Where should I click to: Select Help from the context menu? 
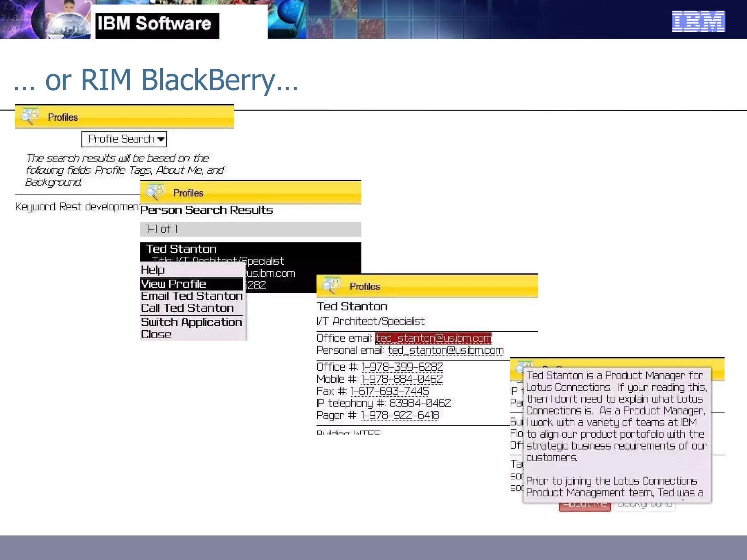pos(153,270)
